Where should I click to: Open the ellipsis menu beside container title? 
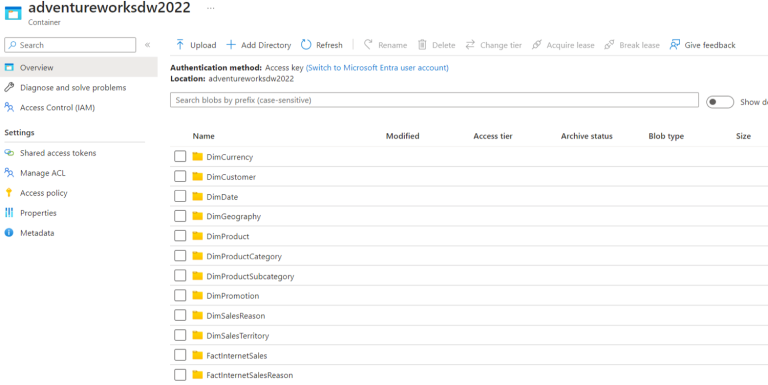pos(211,9)
